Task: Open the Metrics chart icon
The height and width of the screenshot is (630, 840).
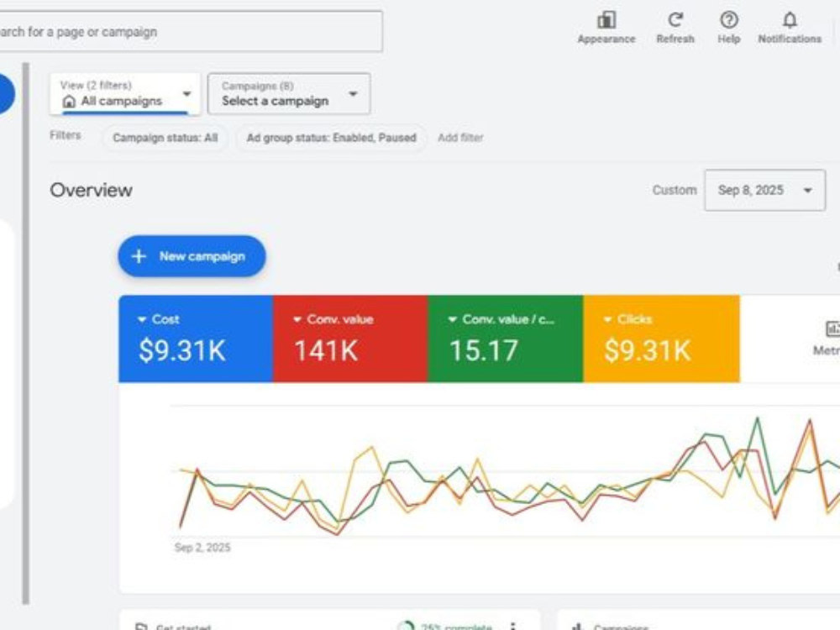Action: pos(833,328)
